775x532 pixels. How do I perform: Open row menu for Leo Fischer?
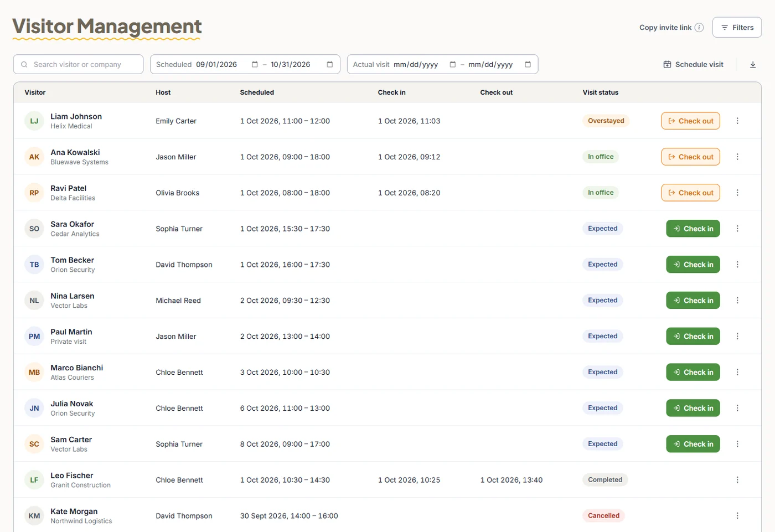737,480
